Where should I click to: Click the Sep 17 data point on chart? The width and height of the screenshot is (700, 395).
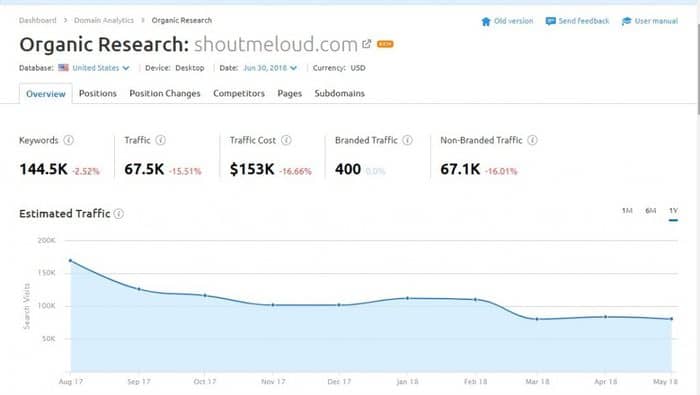(x=139, y=289)
